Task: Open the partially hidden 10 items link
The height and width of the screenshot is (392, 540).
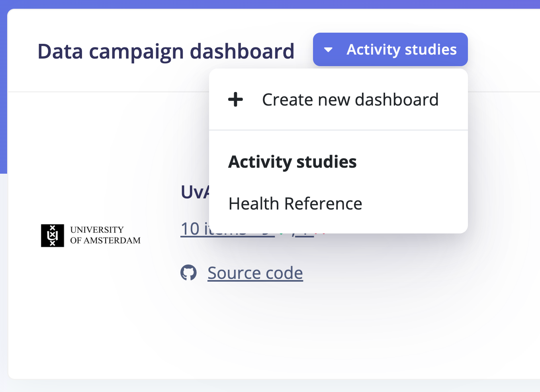Action: coord(190,229)
